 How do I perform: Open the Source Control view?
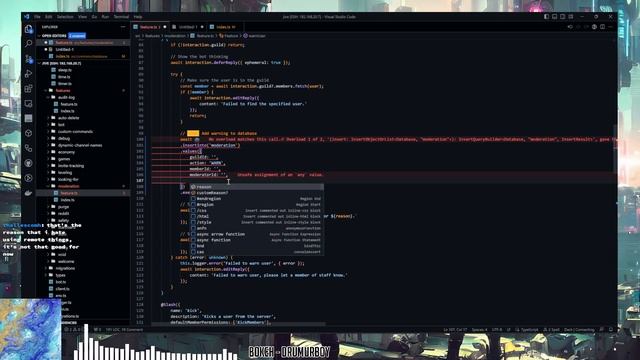click(x=28, y=59)
